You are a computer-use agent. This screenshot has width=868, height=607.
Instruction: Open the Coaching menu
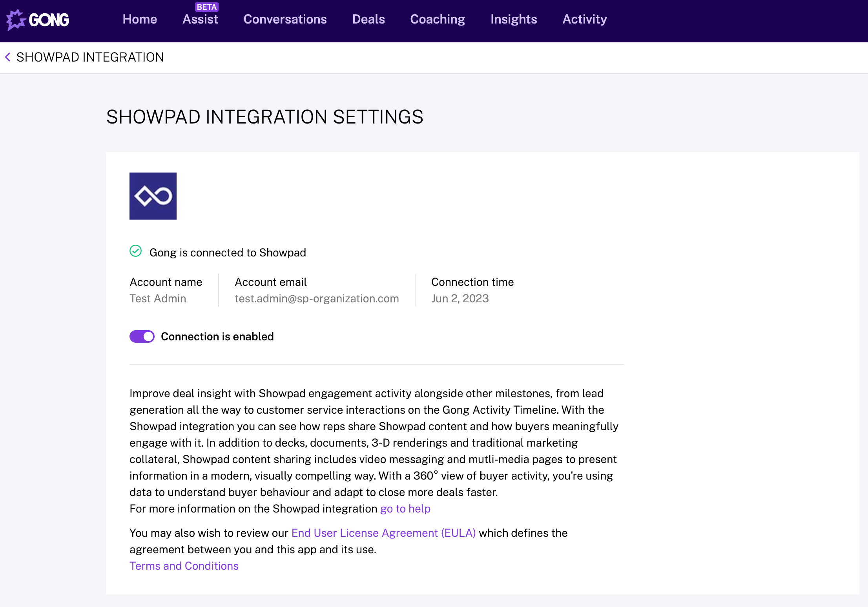[438, 19]
